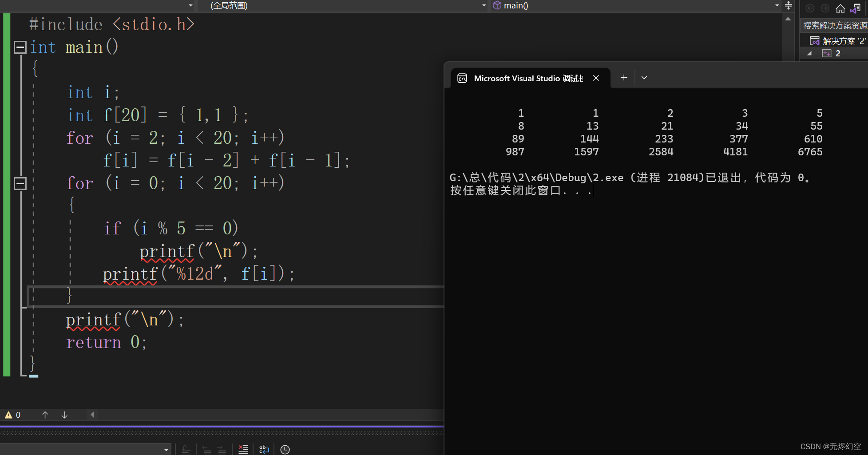Screen dimensions: 868x455
Task: Open the terminal profiles dropdown chevron
Action: [x=644, y=78]
